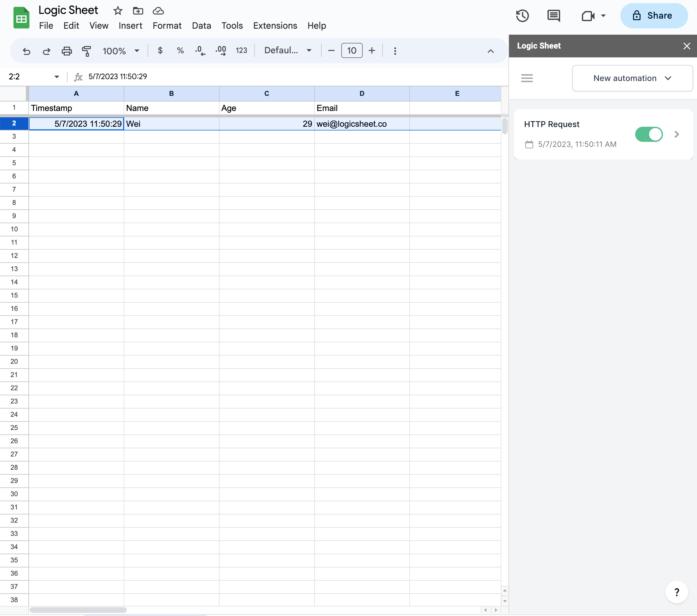Open the Extensions menu
This screenshot has height=616, width=697.
point(275,26)
